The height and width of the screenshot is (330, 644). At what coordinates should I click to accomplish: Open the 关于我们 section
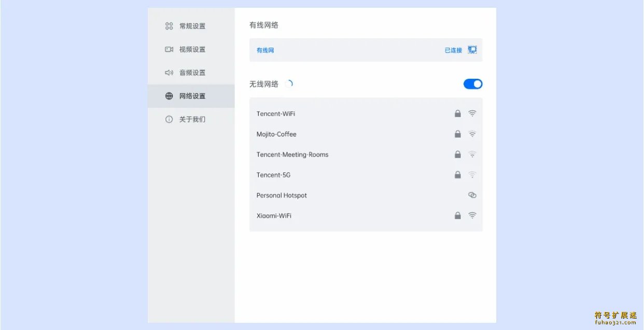coord(191,119)
